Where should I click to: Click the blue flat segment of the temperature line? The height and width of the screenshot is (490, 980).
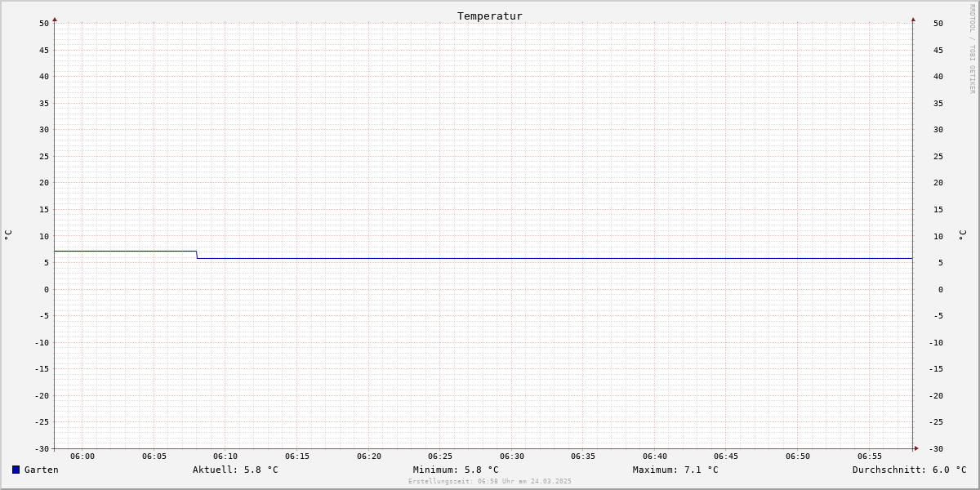(x=555, y=258)
